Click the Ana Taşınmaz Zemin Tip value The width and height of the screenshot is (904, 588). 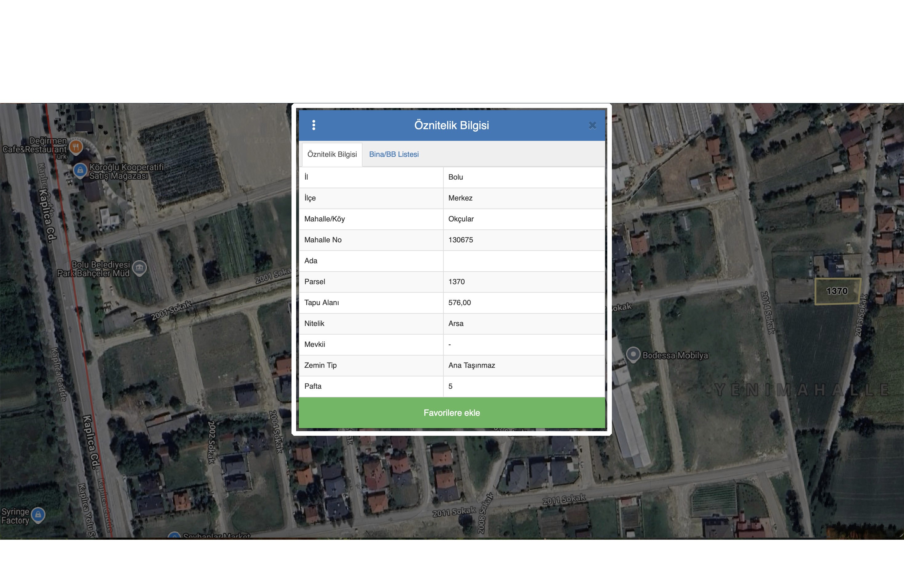pos(471,365)
